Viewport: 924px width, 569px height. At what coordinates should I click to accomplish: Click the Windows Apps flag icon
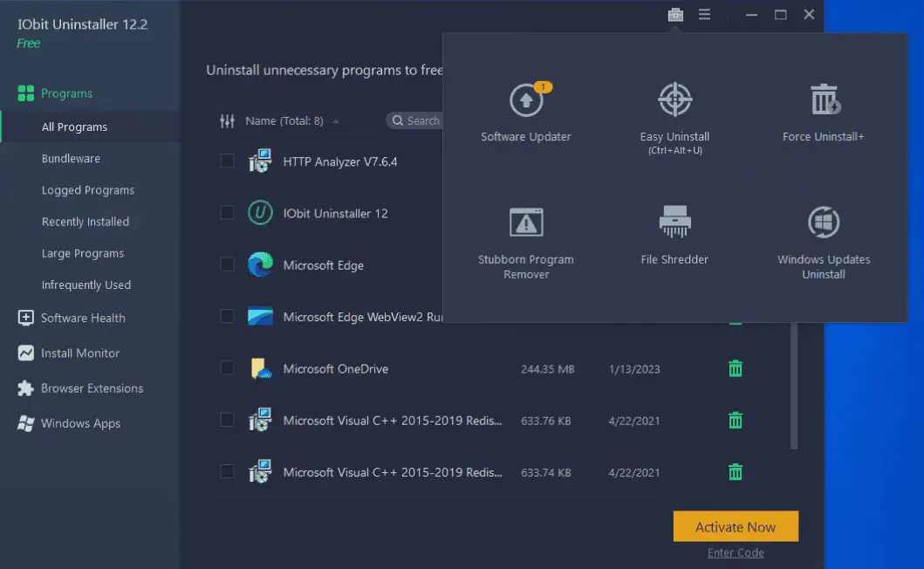tap(25, 423)
